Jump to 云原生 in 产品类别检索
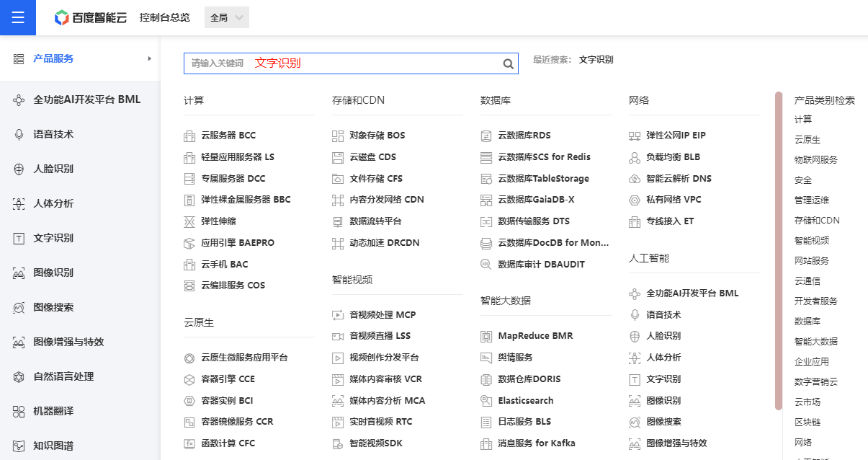The image size is (868, 460). point(807,140)
